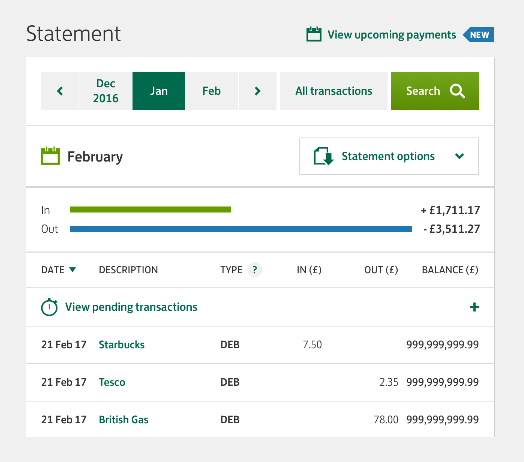Open the Type column help question mark

(255, 269)
